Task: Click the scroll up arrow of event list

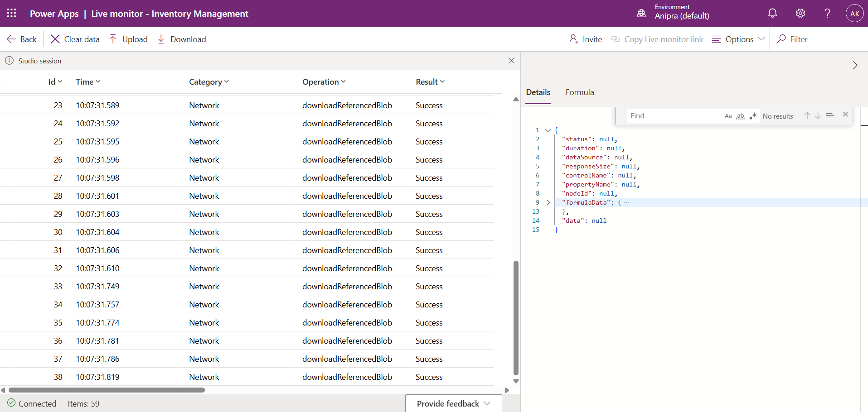Action: tap(516, 99)
